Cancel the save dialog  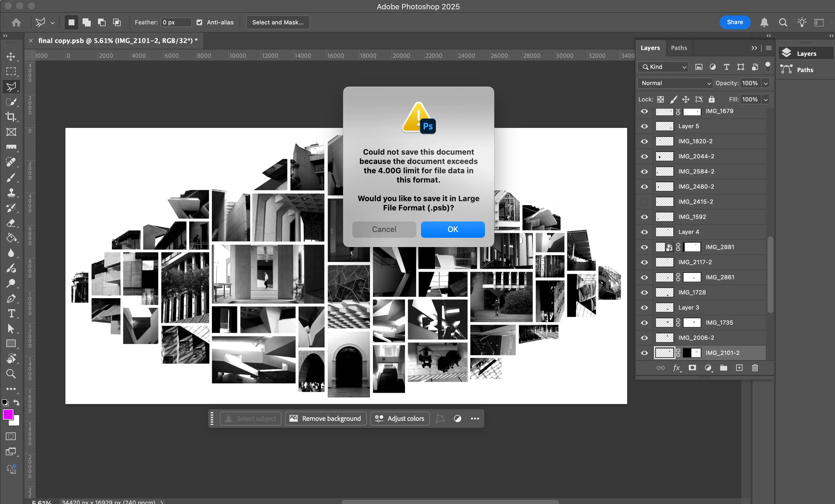[x=384, y=229]
